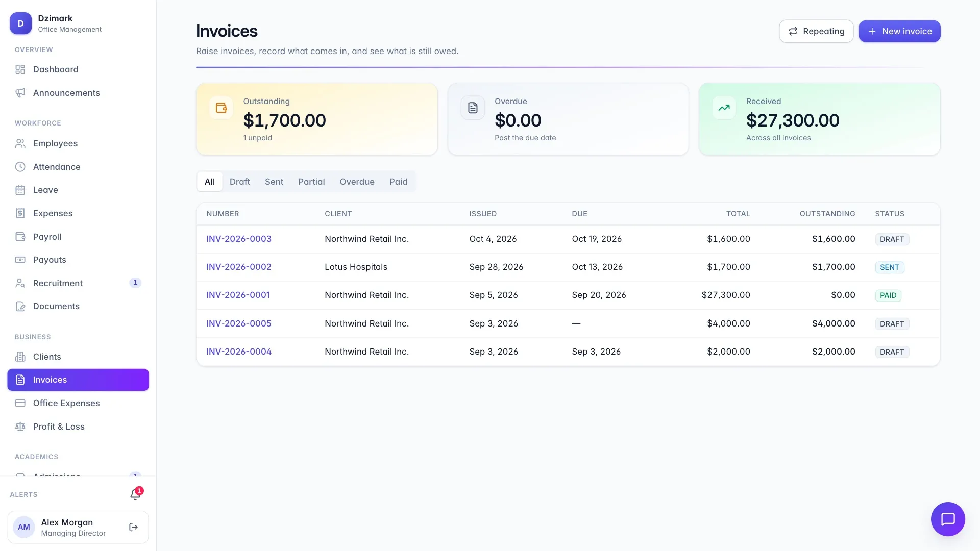Viewport: 980px width, 551px height.
Task: Open invoice INV-2026-0001 link
Action: [x=238, y=295]
